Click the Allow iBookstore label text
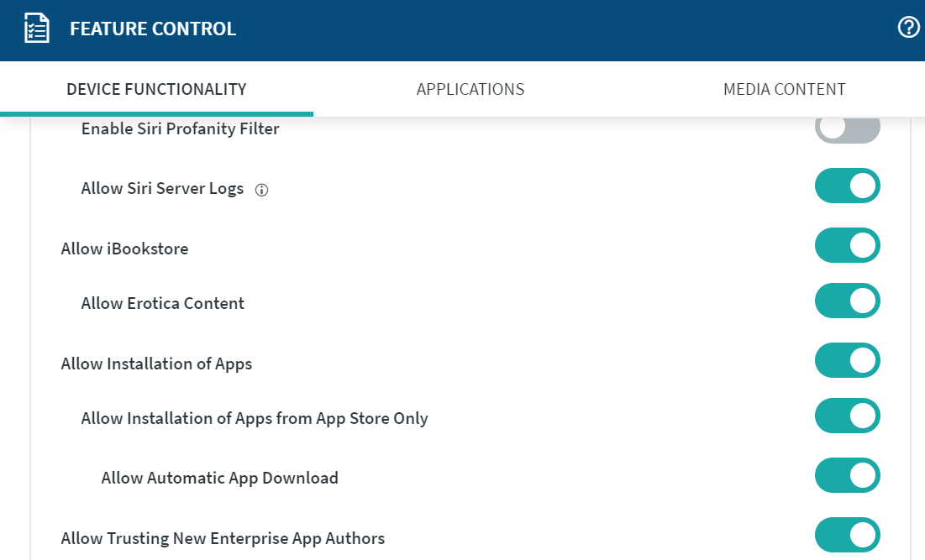Screen dimensions: 925x560 click(x=124, y=249)
